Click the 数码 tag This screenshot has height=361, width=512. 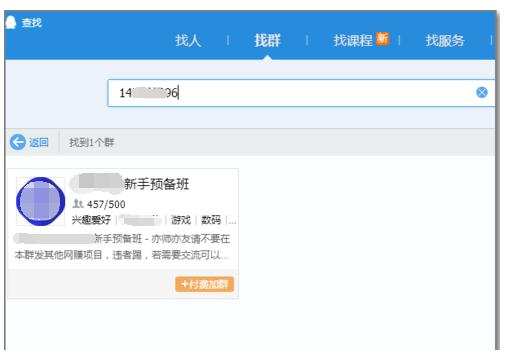tap(211, 220)
